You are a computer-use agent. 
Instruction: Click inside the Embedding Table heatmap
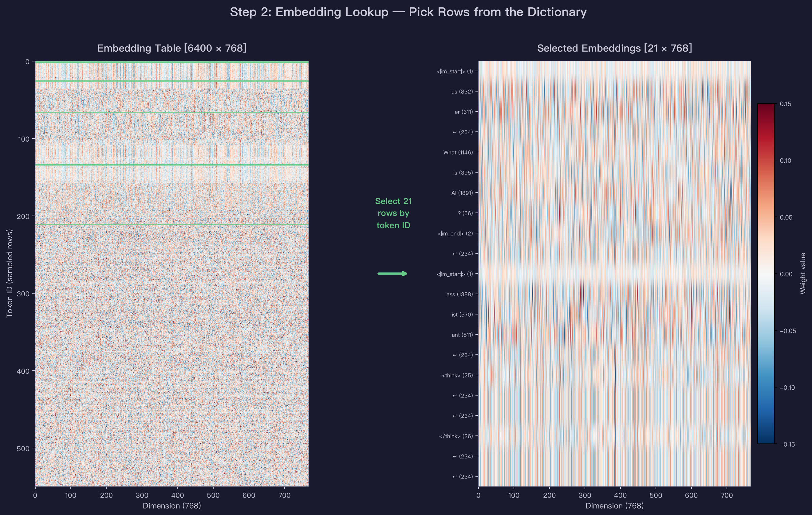click(x=172, y=274)
